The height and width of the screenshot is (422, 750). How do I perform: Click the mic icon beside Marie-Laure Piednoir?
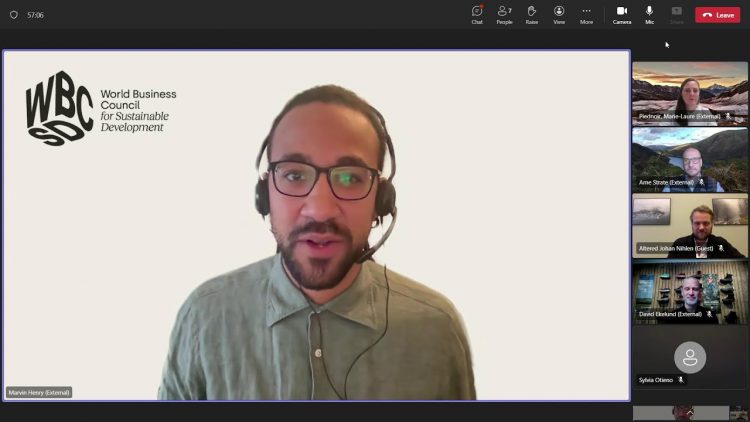(x=728, y=116)
